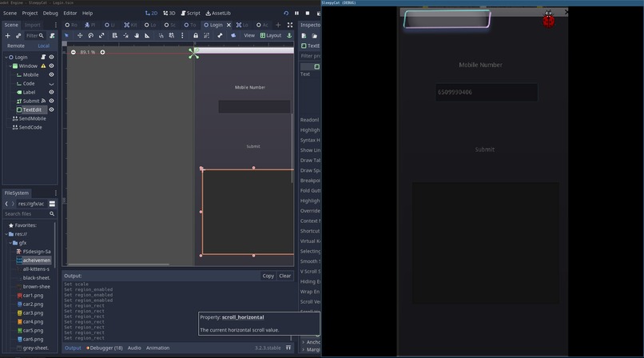Viewport: 644px width, 358px height.
Task: Zoom out the viewport with minus icon
Action: coord(73,52)
